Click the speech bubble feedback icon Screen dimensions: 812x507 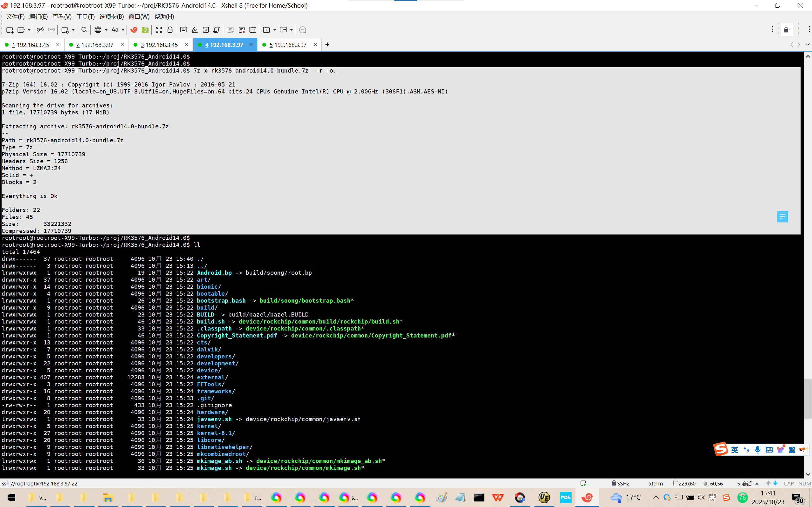pyautogui.click(x=302, y=30)
